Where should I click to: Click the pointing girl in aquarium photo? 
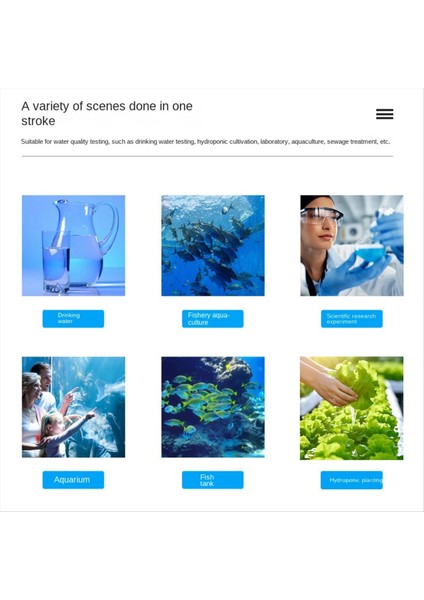click(61, 434)
